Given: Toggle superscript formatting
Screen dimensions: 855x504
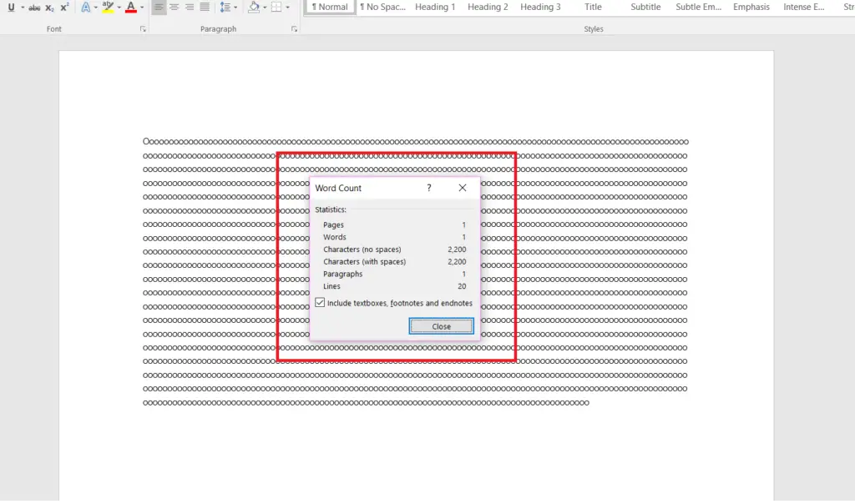Looking at the screenshot, I should point(64,8).
